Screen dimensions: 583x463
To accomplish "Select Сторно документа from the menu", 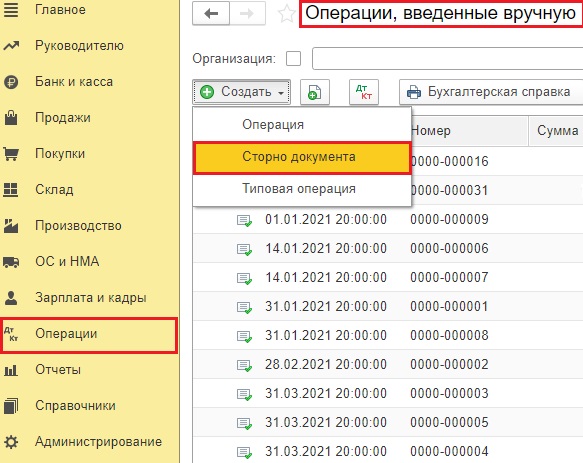I will click(302, 157).
